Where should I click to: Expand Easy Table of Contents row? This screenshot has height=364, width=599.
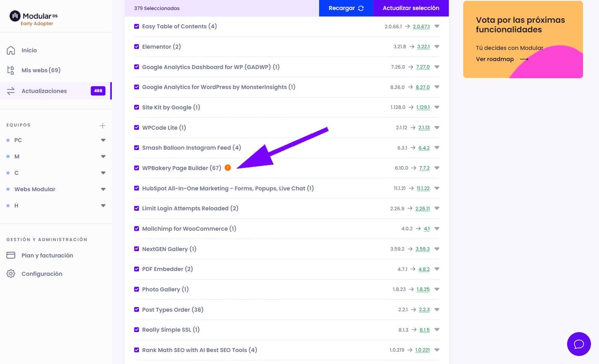437,26
